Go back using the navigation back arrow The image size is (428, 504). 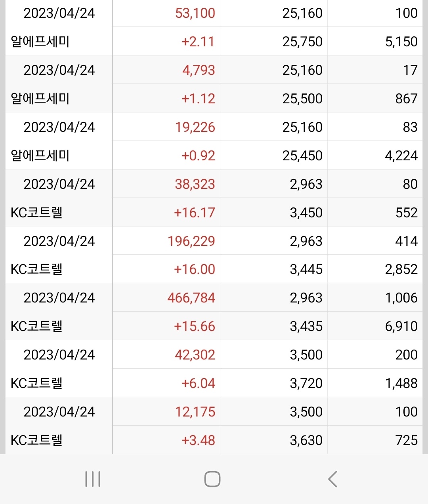[x=333, y=479]
